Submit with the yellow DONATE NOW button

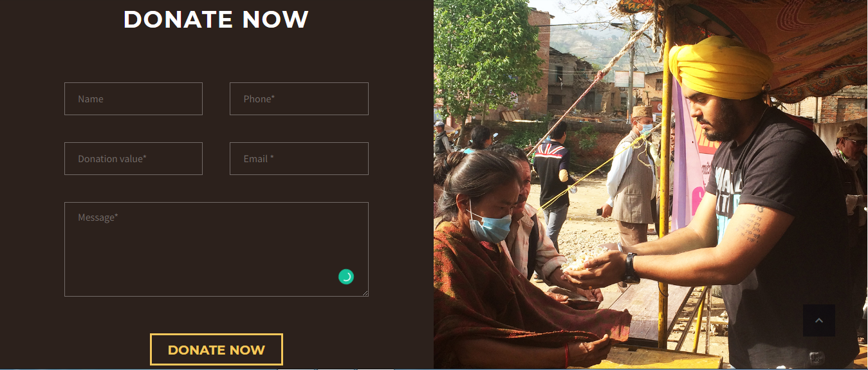pyautogui.click(x=216, y=349)
